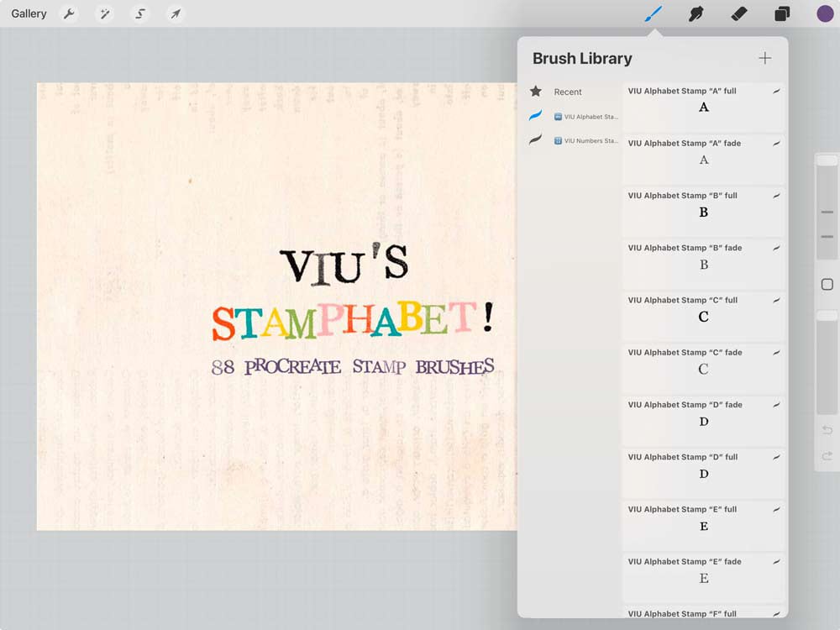Click the gray brush stroke set icon
Image resolution: width=840 pixels, height=630 pixels.
535,139
